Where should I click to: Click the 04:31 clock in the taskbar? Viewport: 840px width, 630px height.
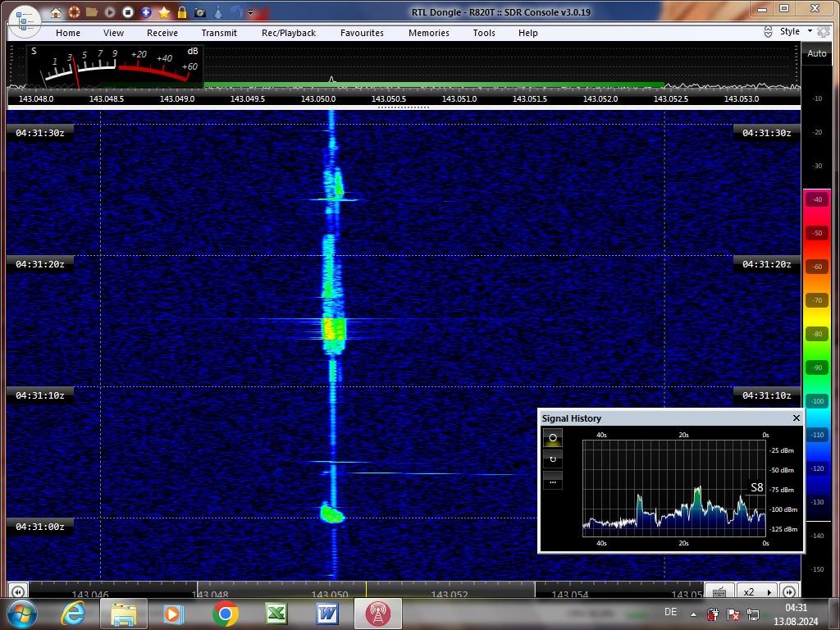[796, 608]
